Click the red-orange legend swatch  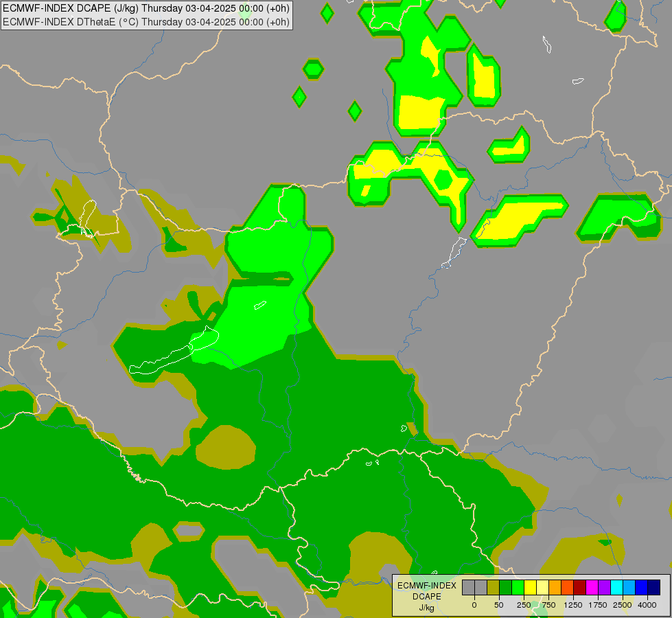pos(568,587)
